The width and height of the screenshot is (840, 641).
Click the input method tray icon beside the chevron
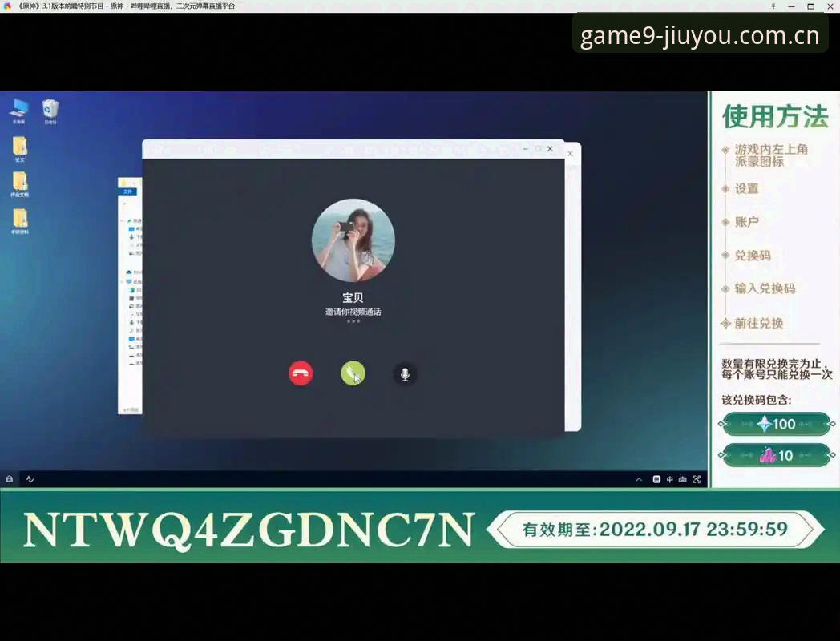[x=656, y=479]
